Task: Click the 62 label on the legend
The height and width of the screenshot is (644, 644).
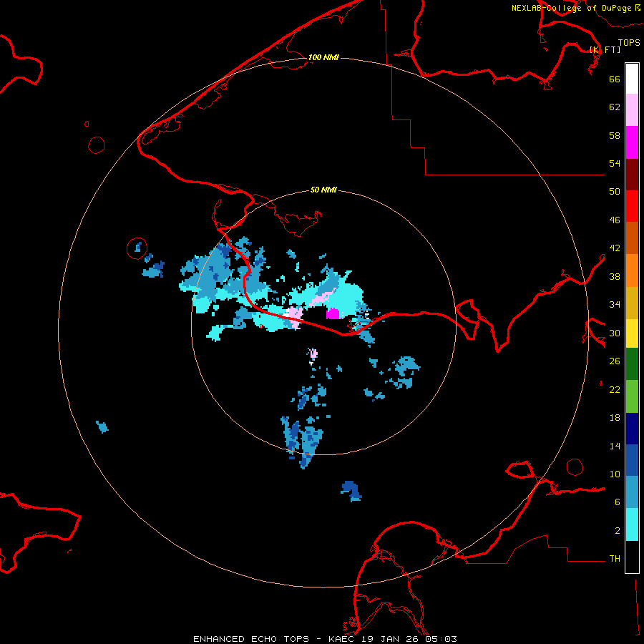Action: tap(615, 107)
